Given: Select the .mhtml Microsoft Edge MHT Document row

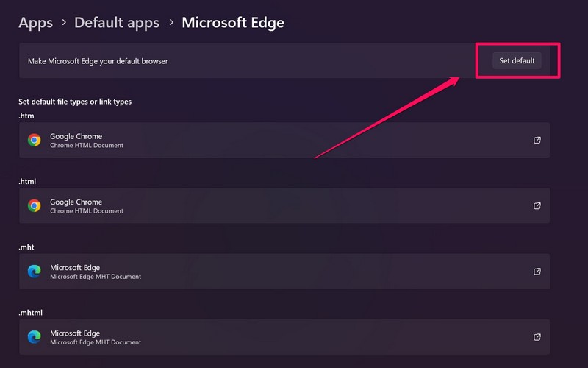Looking at the screenshot, I should point(284,337).
